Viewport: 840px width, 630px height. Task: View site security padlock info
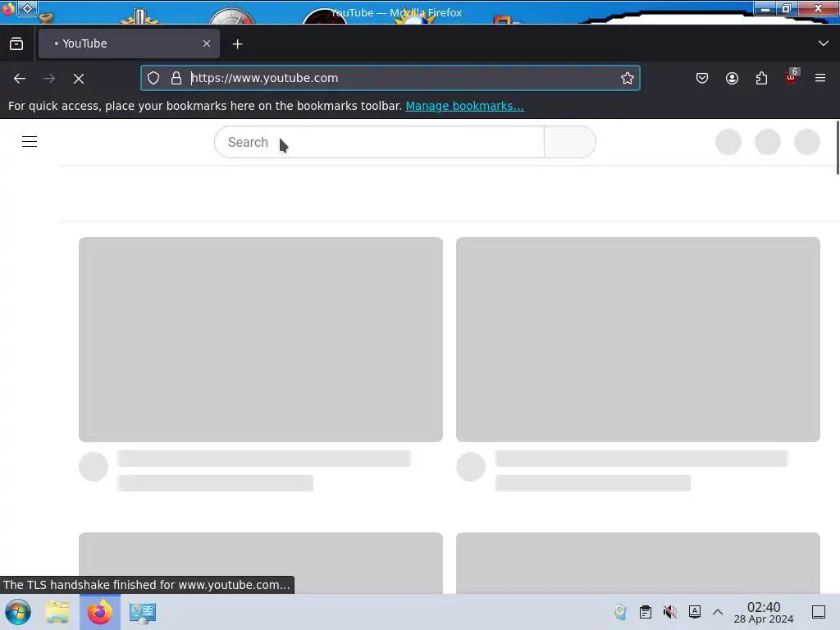click(x=176, y=78)
